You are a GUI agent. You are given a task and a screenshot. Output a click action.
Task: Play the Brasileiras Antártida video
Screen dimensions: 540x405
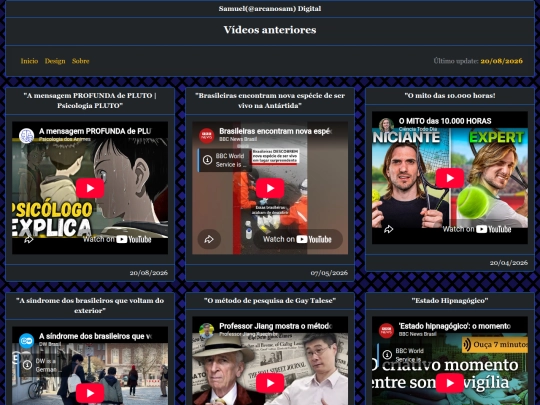point(270,188)
